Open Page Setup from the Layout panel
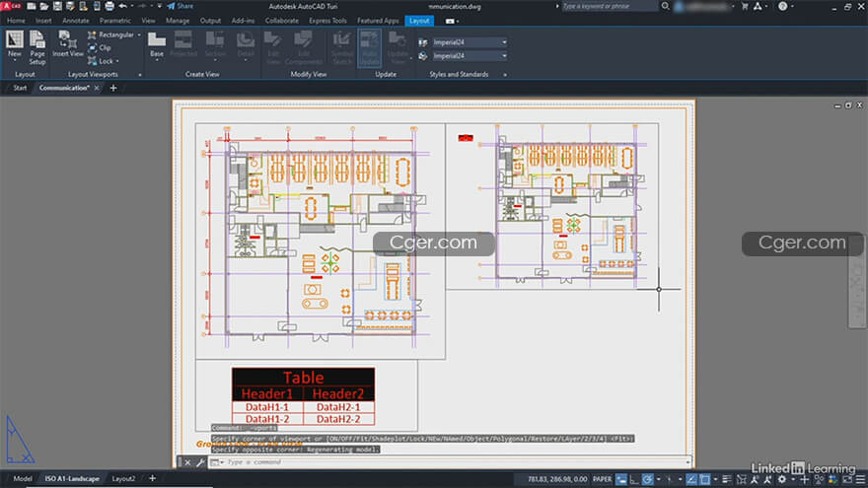 coord(37,47)
